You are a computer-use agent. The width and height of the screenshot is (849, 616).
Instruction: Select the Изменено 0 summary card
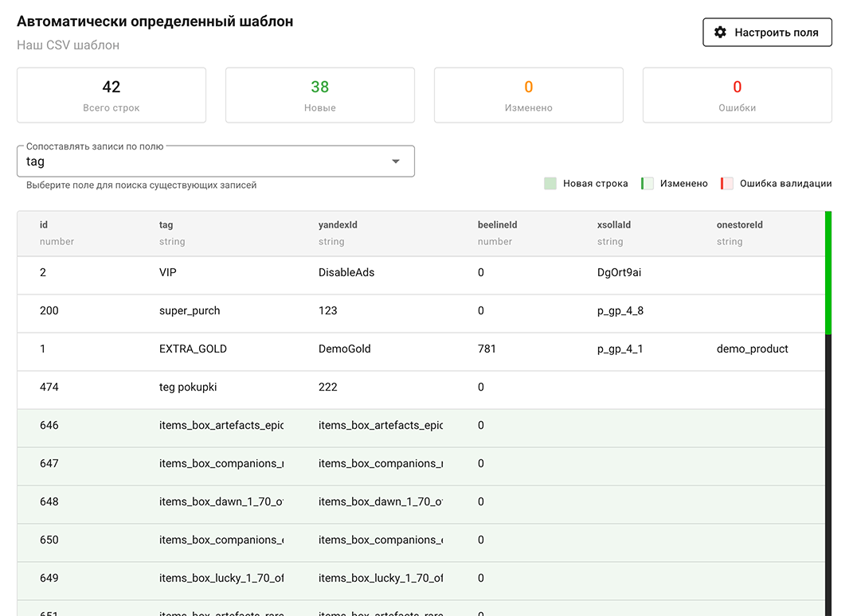pos(528,96)
